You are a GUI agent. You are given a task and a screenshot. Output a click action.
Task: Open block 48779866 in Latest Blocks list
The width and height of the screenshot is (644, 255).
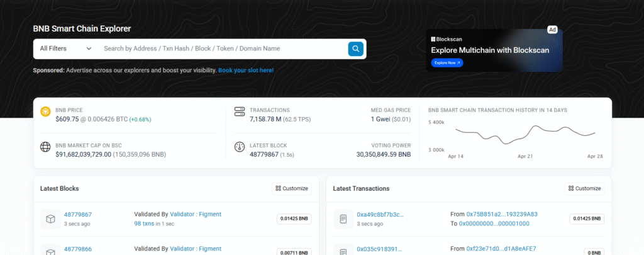pyautogui.click(x=78, y=249)
